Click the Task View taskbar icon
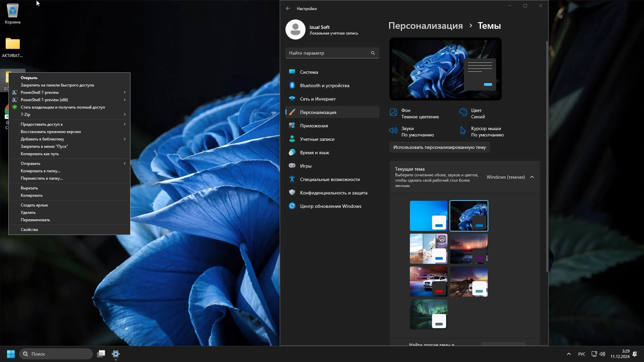644x362 pixels. (101, 354)
